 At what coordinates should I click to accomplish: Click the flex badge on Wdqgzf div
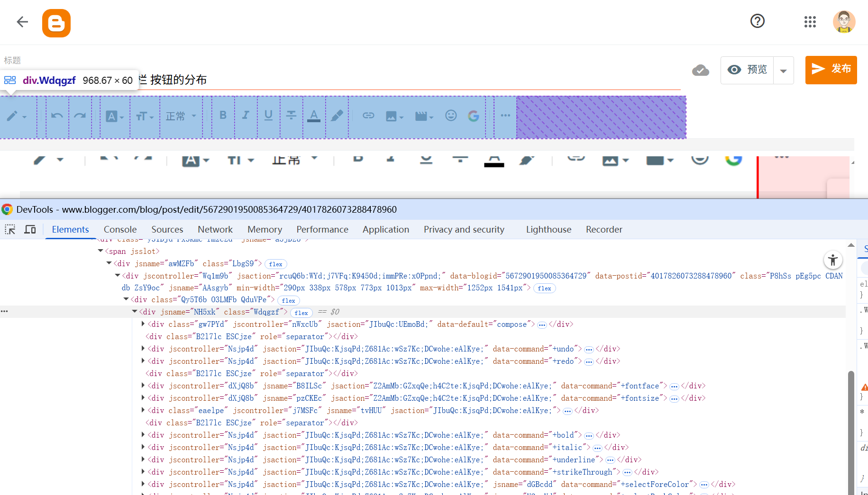coord(301,313)
